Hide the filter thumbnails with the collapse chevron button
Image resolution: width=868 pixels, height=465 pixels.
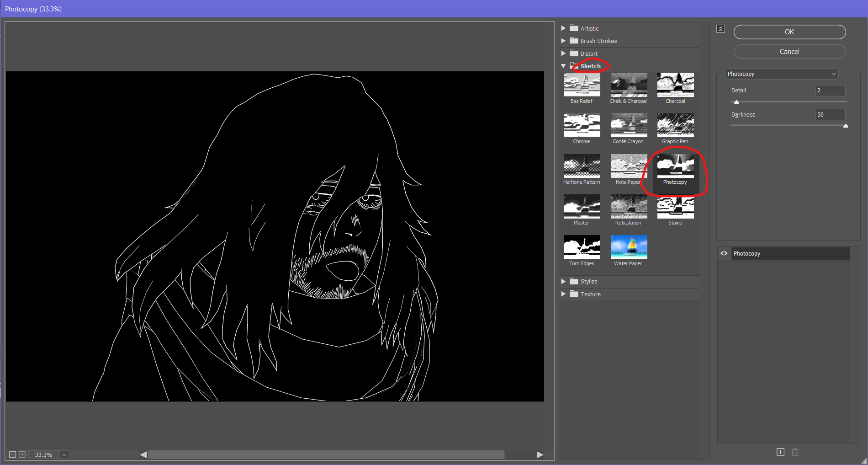point(720,29)
